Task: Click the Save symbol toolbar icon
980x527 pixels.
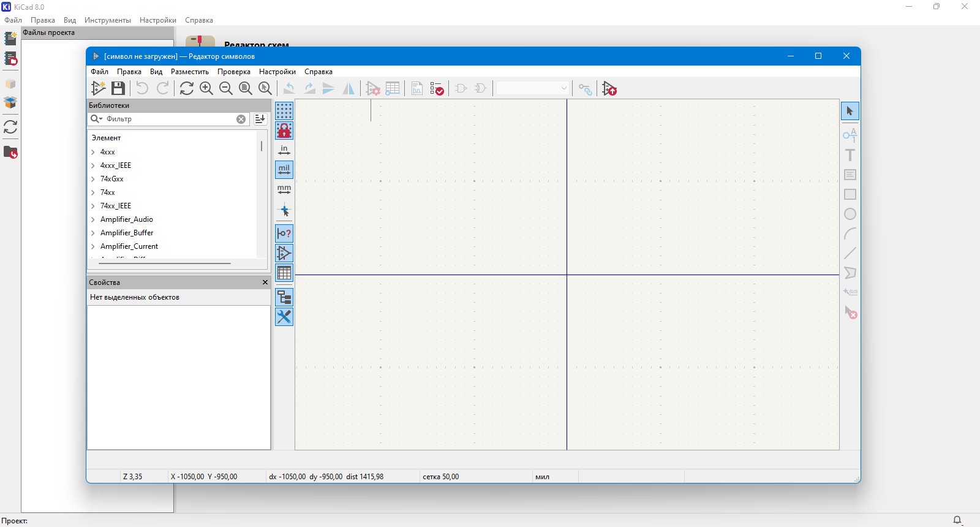Action: pos(118,88)
